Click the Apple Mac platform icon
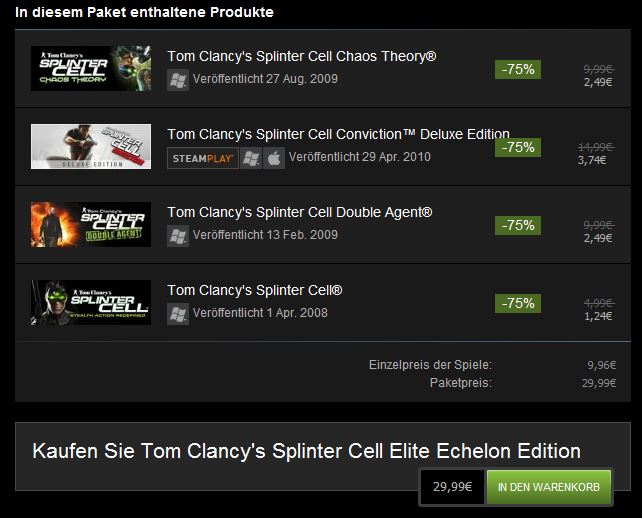 click(x=274, y=158)
